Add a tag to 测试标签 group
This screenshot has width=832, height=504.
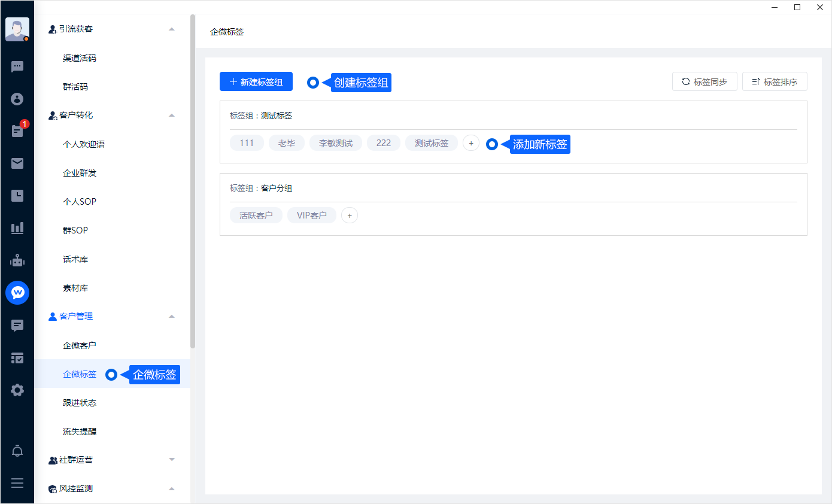(x=471, y=143)
